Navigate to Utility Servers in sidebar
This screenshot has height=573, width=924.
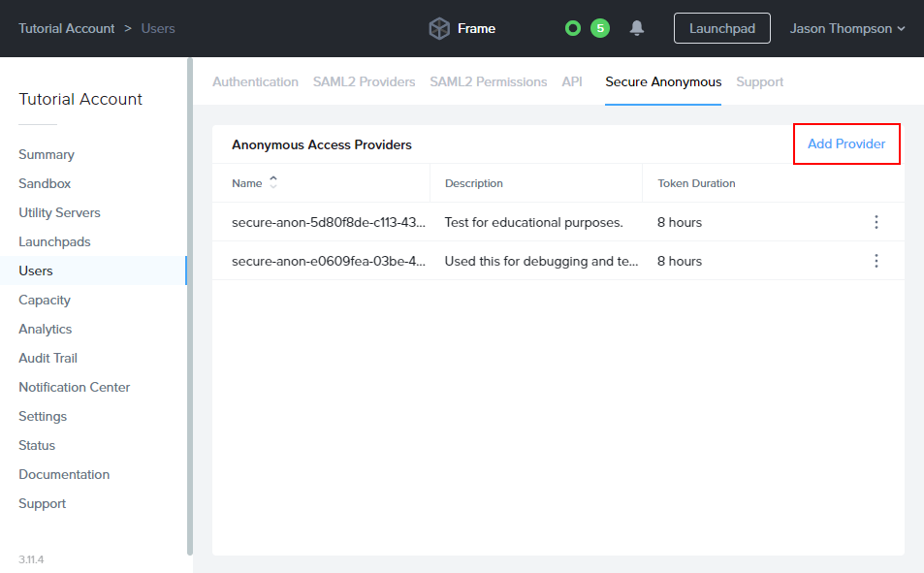click(x=59, y=212)
